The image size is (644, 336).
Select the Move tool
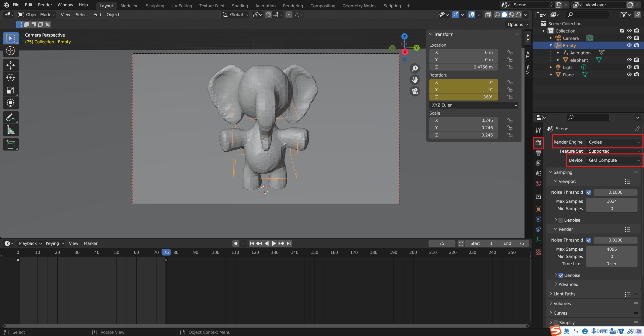11,65
